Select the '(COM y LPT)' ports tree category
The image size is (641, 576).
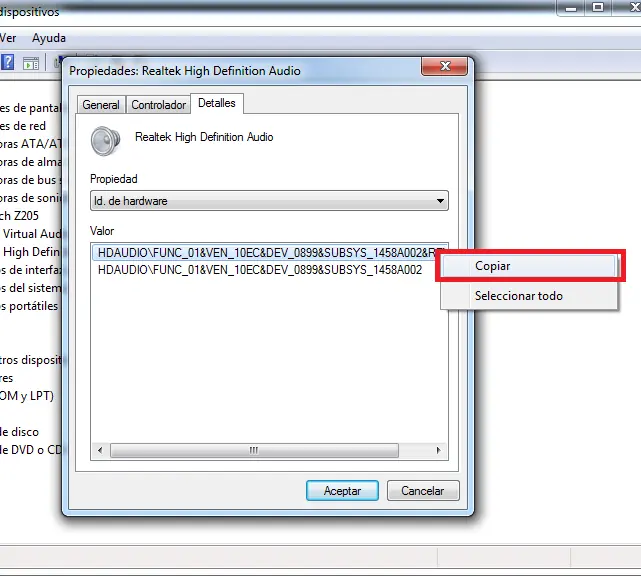coord(27,396)
